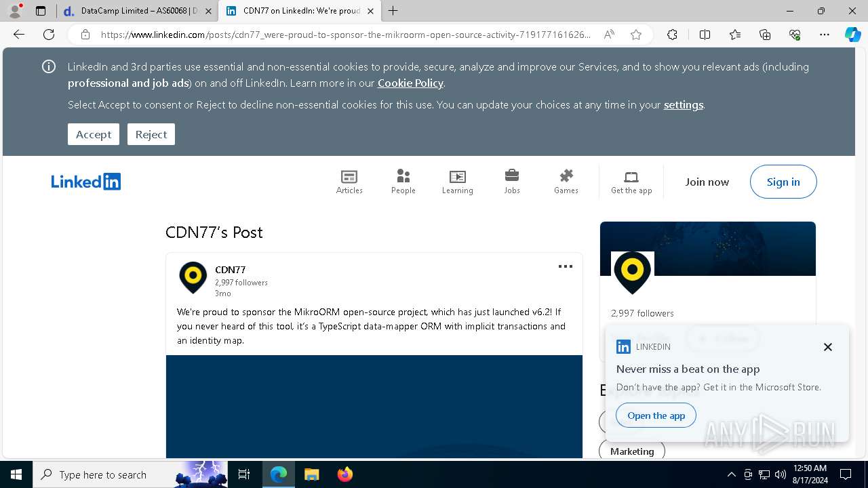Show hidden system tray icons
Image resolution: width=868 pixels, height=488 pixels.
click(731, 474)
